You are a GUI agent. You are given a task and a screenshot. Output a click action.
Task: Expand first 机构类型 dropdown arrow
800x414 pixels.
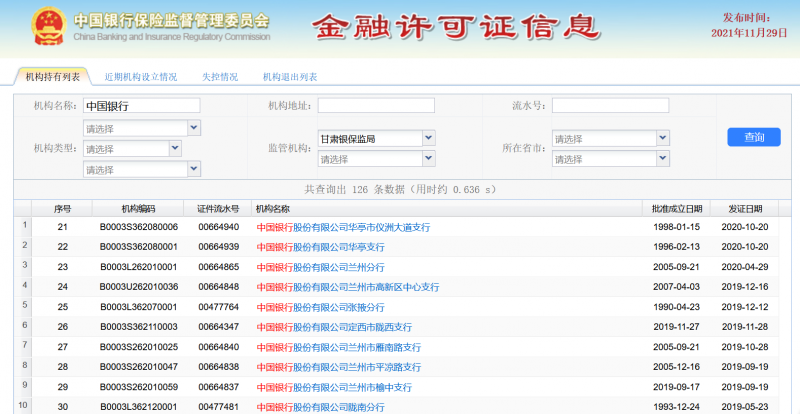coord(194,128)
